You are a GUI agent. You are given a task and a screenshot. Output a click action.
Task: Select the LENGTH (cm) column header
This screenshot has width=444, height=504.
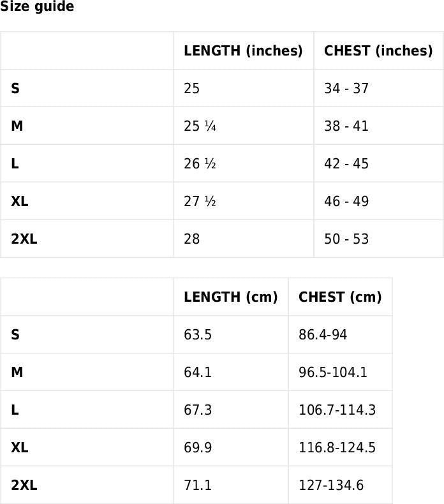(x=230, y=297)
